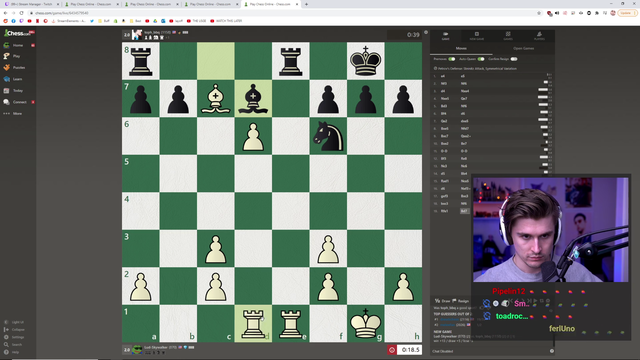Select the white bishop on c7
Screen dimensions: 640x360
[x=216, y=98]
